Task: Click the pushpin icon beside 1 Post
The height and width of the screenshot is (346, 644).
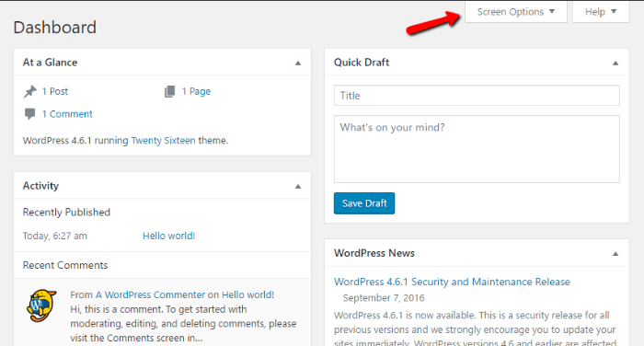Action: 30,91
